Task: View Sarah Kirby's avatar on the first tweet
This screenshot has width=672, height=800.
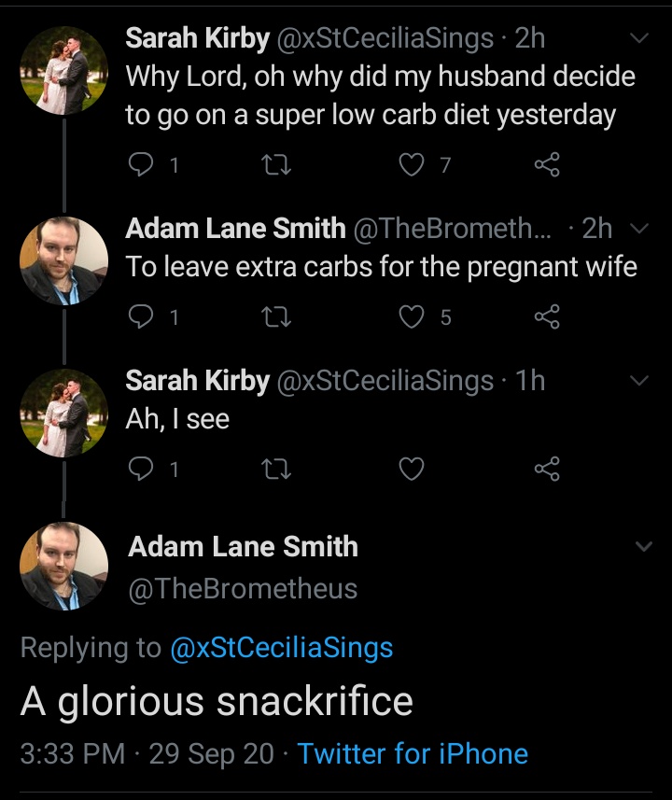Action: (63, 71)
